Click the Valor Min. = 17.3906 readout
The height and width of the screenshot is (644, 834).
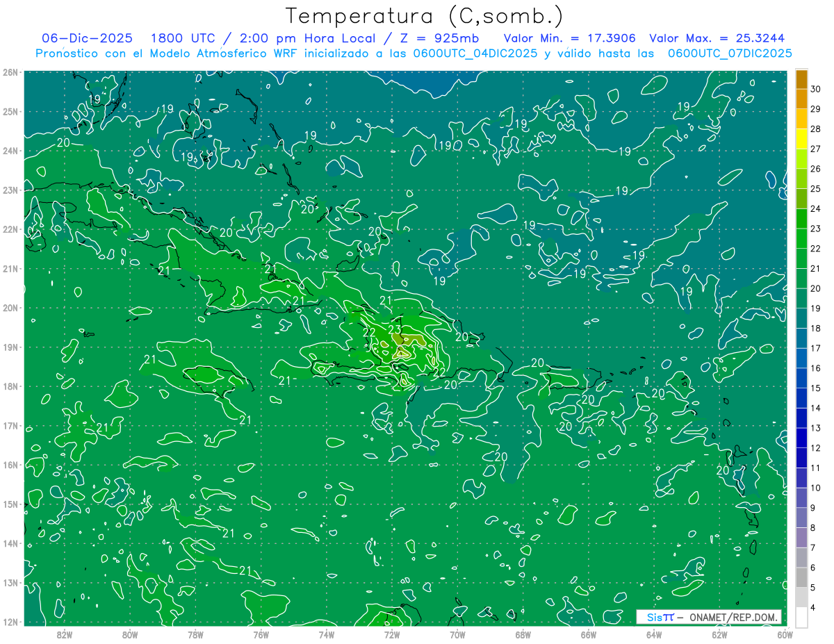[569, 38]
